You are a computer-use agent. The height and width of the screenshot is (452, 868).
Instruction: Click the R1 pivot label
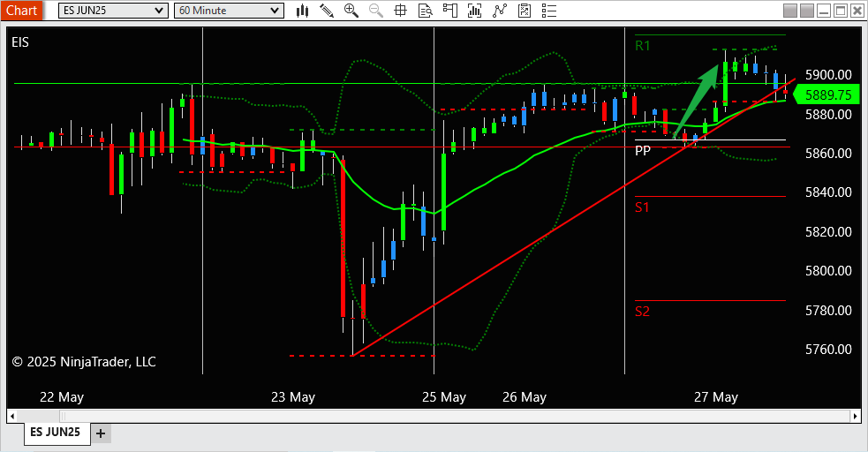point(642,46)
